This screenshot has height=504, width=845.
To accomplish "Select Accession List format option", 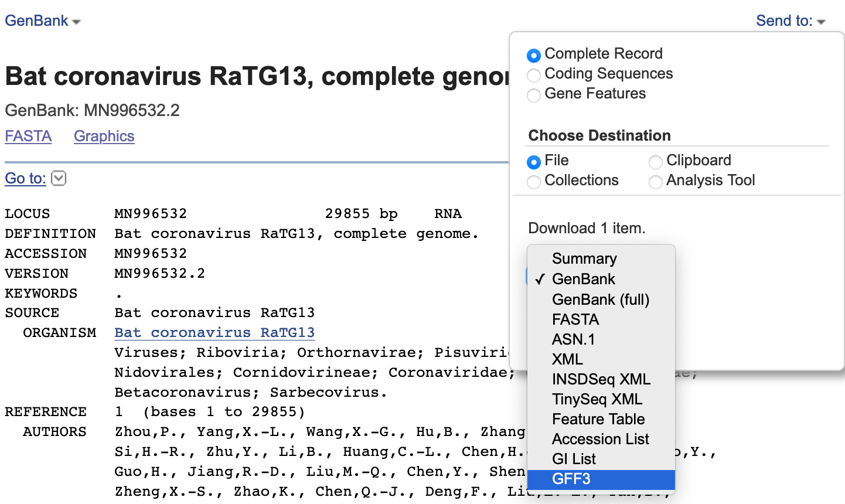I will (601, 439).
